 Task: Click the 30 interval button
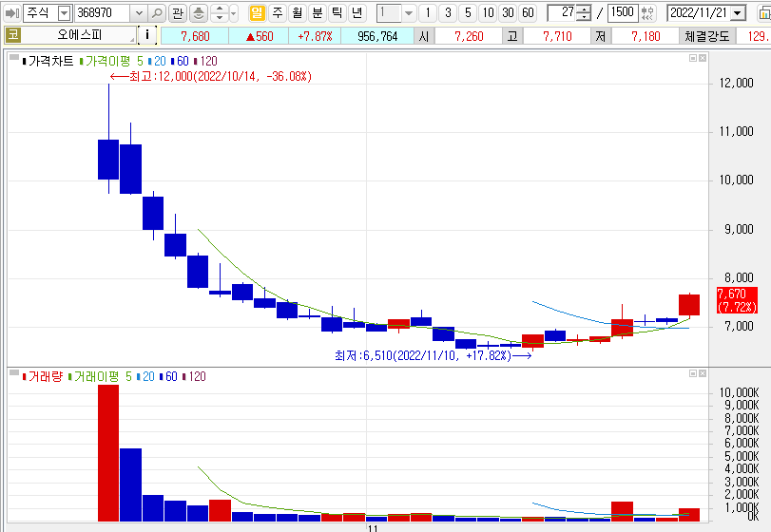pos(508,12)
